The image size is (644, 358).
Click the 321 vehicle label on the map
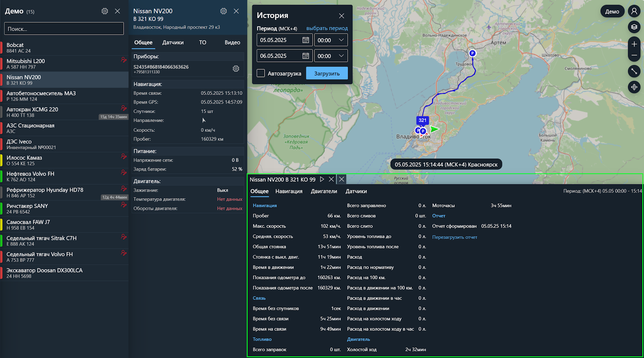[422, 121]
